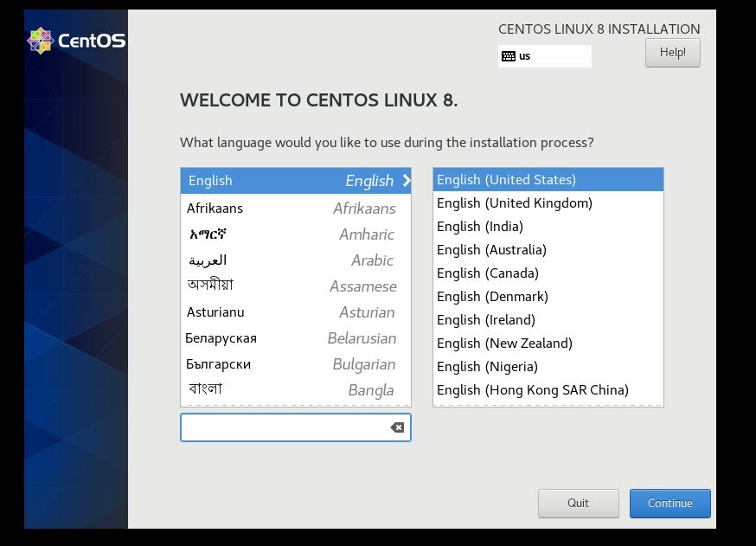Viewport: 756px width, 546px height.
Task: Select the Assamese language option
Action: coord(259,286)
